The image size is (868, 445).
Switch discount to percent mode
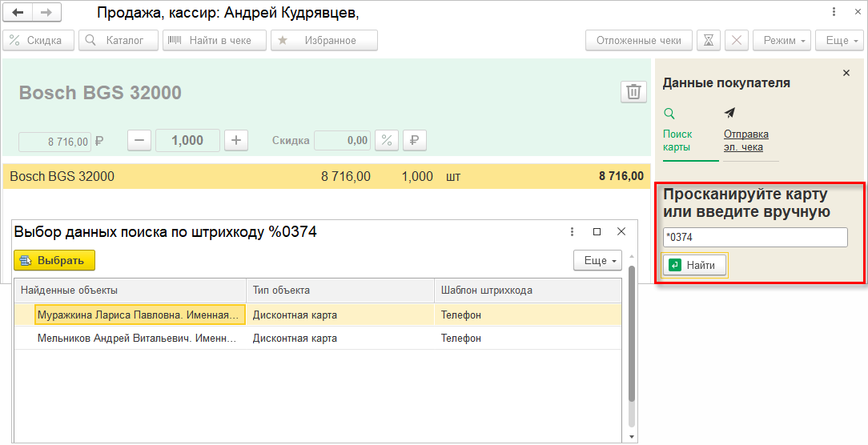(387, 140)
